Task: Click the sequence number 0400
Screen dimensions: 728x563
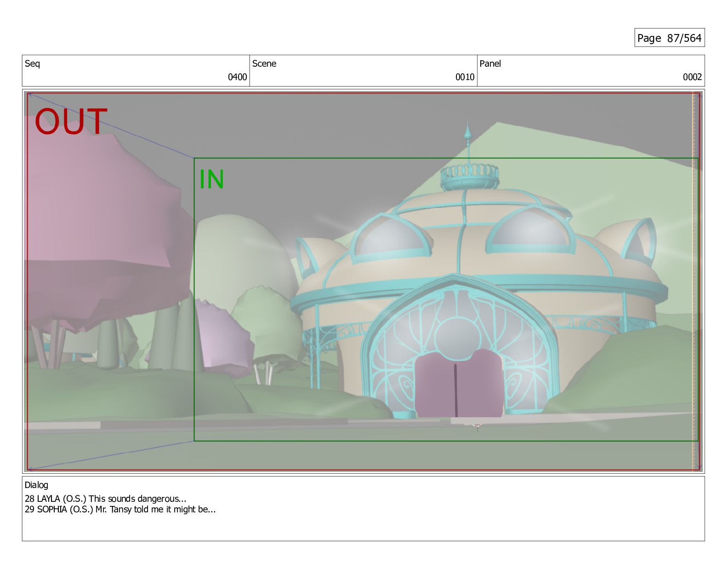Action: (237, 77)
